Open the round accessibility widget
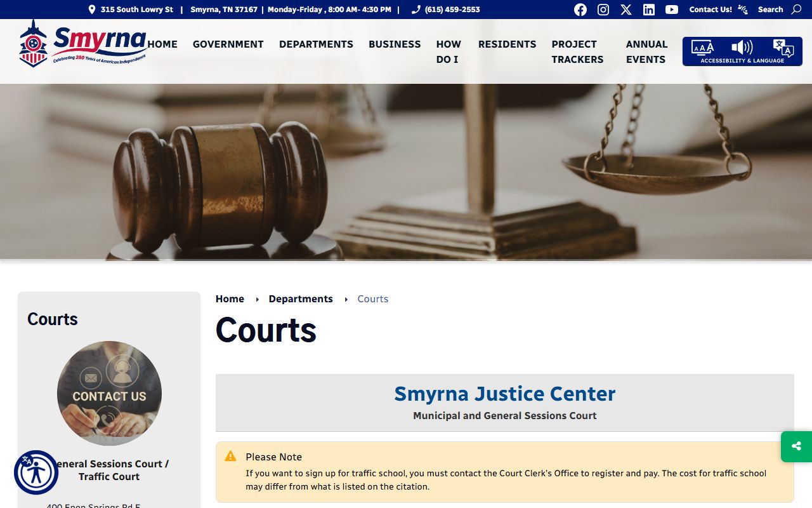 tap(36, 472)
